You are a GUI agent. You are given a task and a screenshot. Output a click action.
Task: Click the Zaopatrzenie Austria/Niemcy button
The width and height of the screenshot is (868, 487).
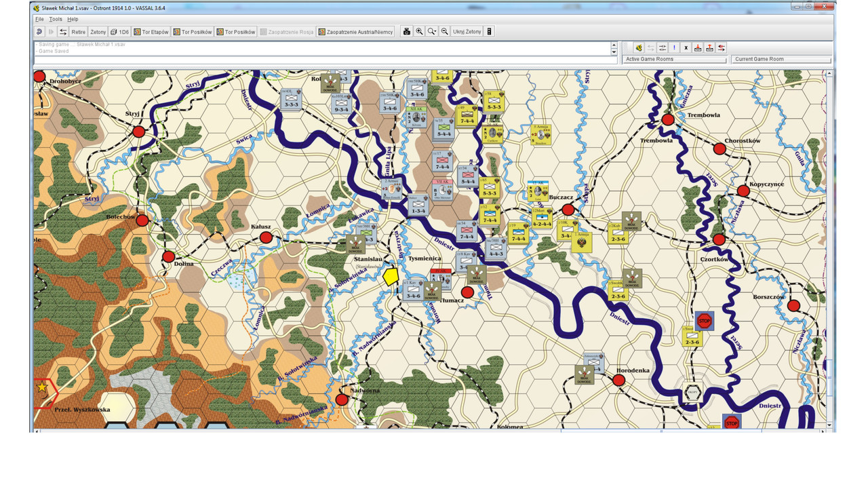tap(355, 32)
